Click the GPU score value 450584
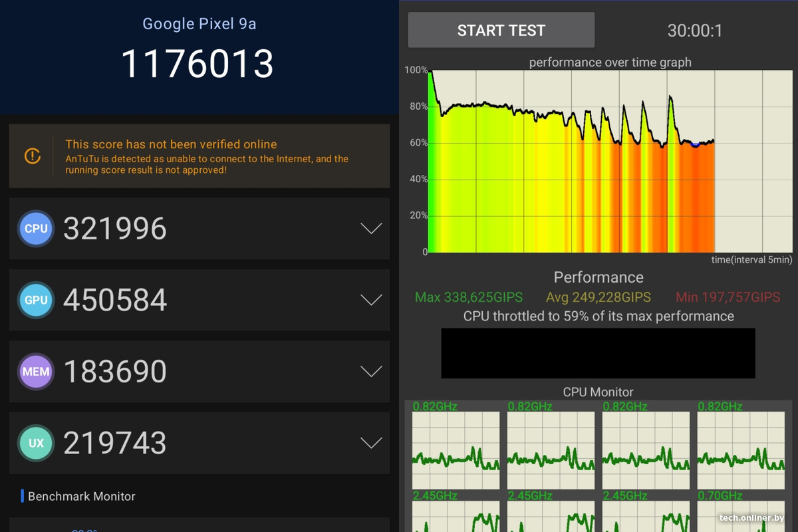798x532 pixels. (115, 300)
